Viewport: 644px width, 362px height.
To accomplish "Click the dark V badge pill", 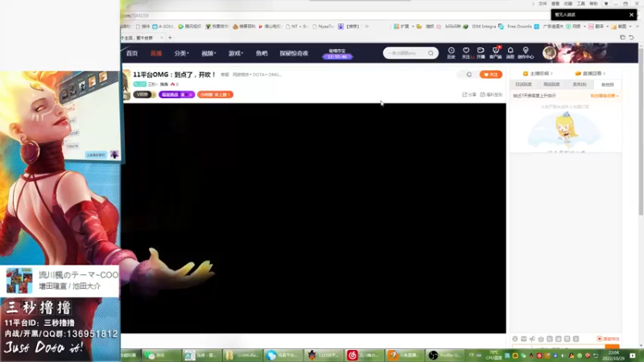I will [144, 94].
